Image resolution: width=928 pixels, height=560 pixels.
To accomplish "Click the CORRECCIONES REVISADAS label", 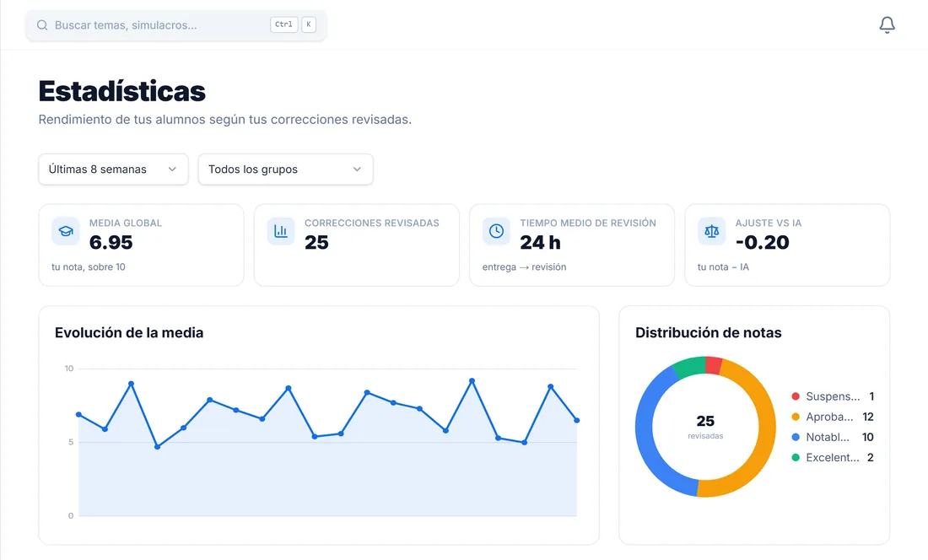I will point(372,223).
